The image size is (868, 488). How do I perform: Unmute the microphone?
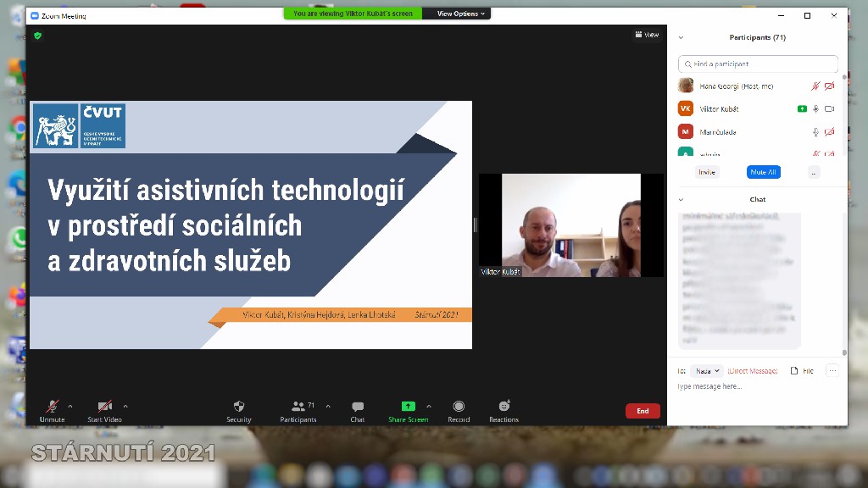(52, 407)
